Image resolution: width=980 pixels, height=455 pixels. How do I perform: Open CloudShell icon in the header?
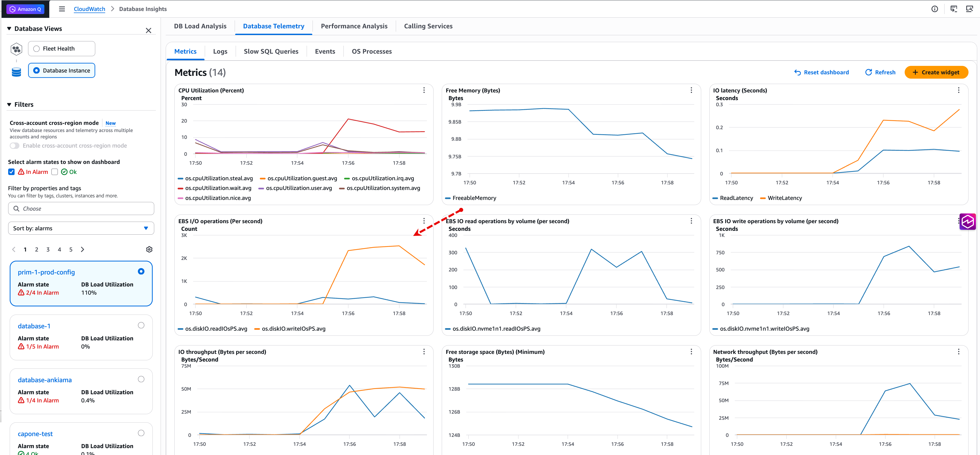click(x=953, y=9)
